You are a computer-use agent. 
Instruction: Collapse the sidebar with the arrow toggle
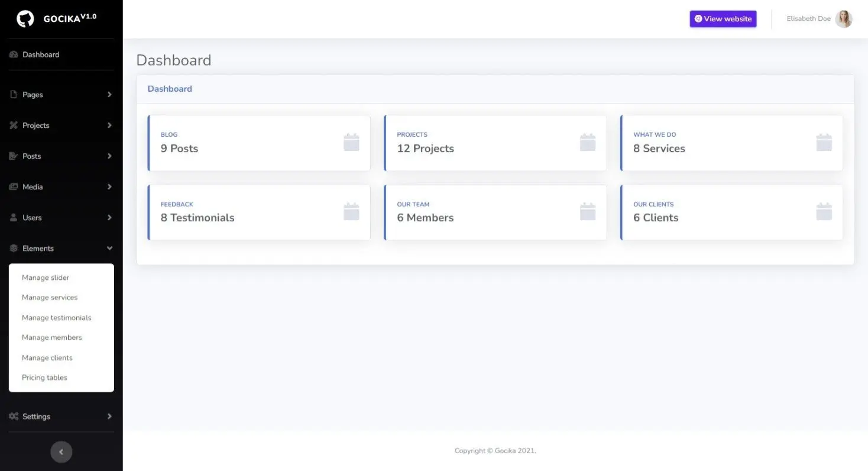61,452
